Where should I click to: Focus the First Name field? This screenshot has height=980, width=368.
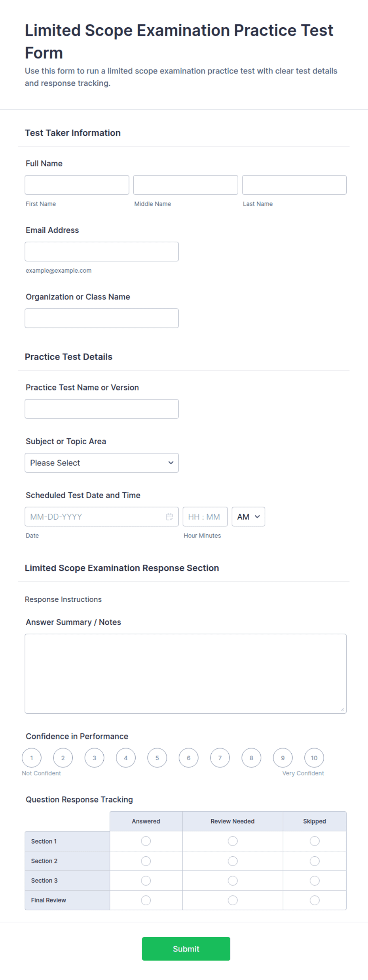coord(77,185)
